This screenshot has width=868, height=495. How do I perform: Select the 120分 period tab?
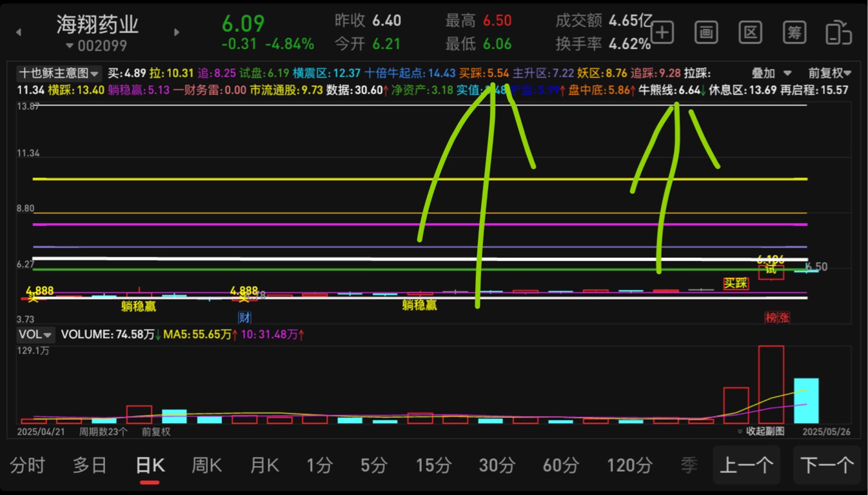pyautogui.click(x=630, y=465)
